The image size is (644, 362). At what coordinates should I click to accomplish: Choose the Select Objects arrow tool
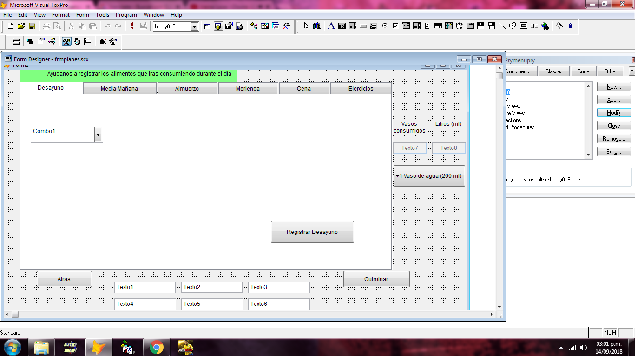click(x=306, y=26)
